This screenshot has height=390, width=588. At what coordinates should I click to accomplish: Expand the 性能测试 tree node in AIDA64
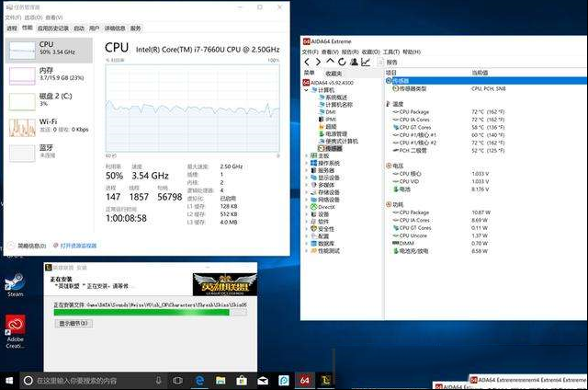(306, 251)
